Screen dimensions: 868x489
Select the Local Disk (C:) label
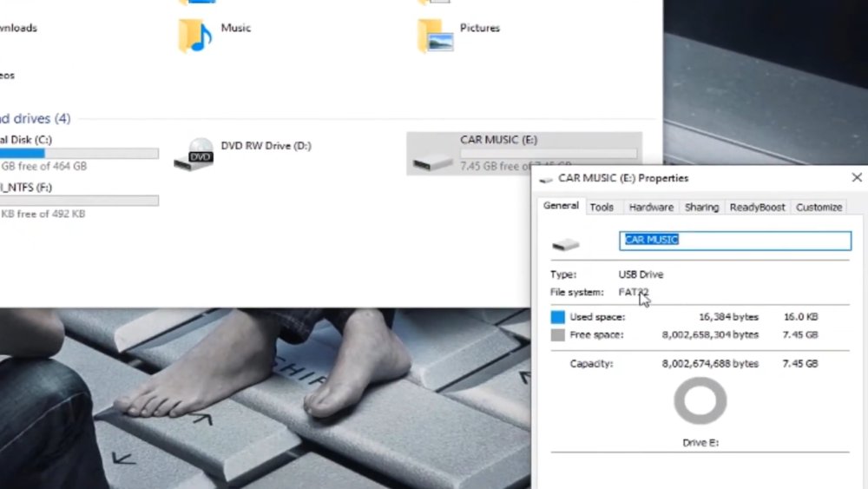pyautogui.click(x=26, y=140)
